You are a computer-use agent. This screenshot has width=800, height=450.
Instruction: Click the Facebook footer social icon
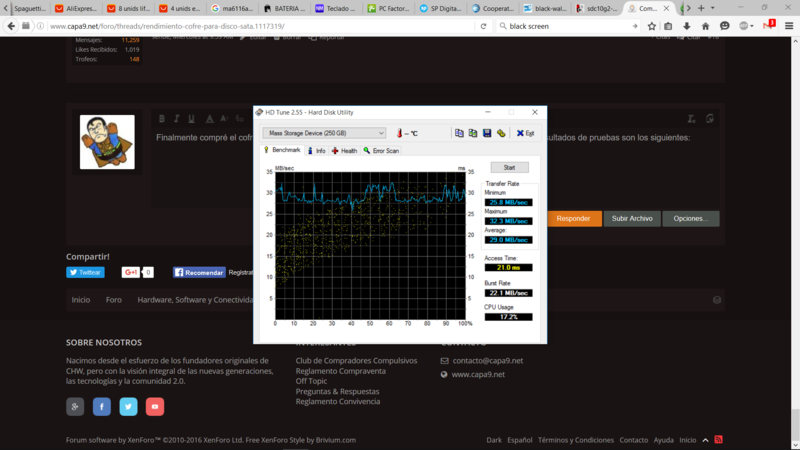(x=102, y=407)
